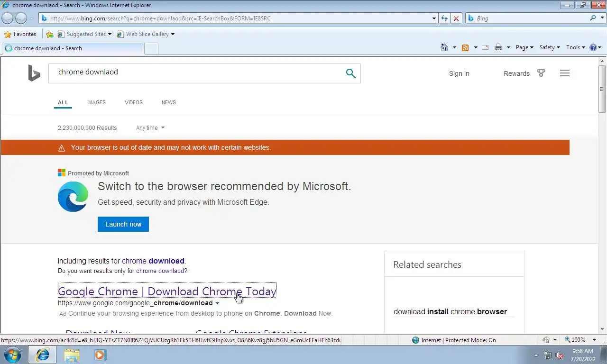Open the Tools menu
Image resolution: width=607 pixels, height=364 pixels.
[x=576, y=47]
